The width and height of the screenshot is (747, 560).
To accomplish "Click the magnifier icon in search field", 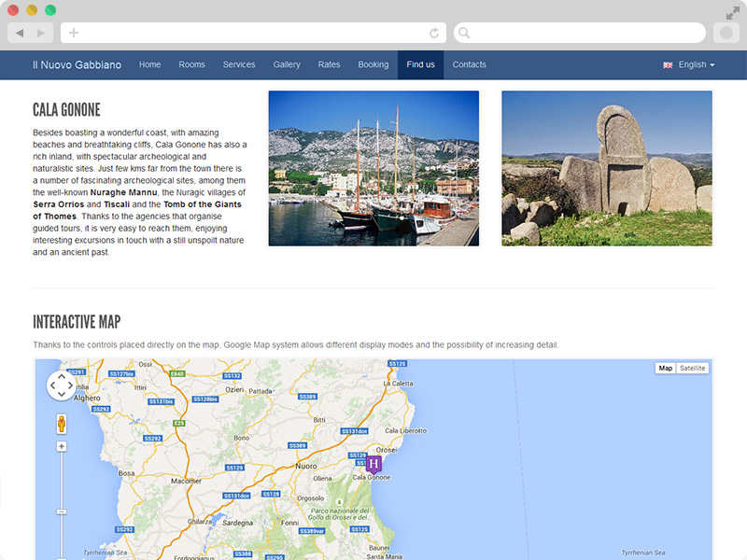I will [464, 33].
